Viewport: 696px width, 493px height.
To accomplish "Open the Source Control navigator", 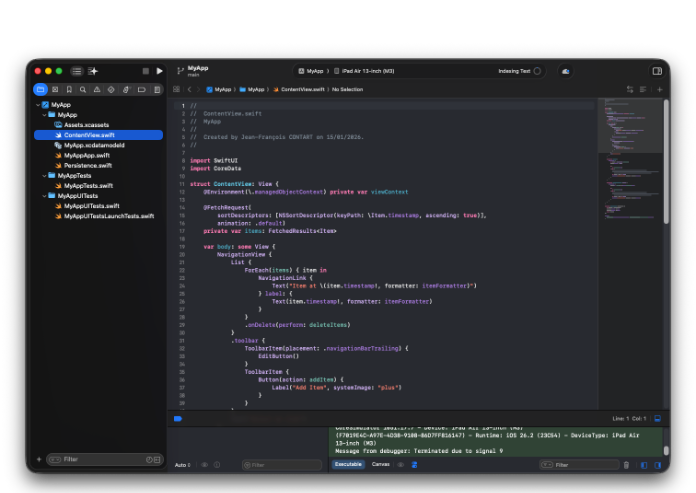I will coord(55,90).
